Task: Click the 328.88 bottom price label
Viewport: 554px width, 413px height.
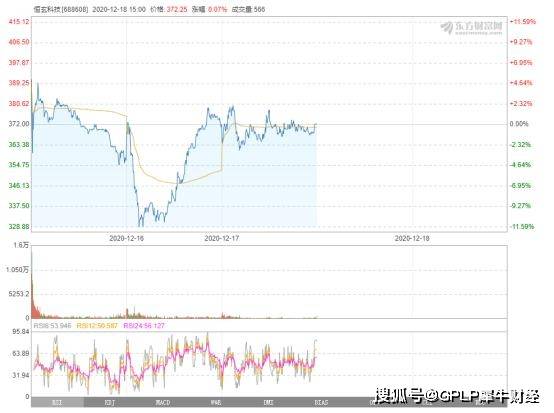Action: 19,226
